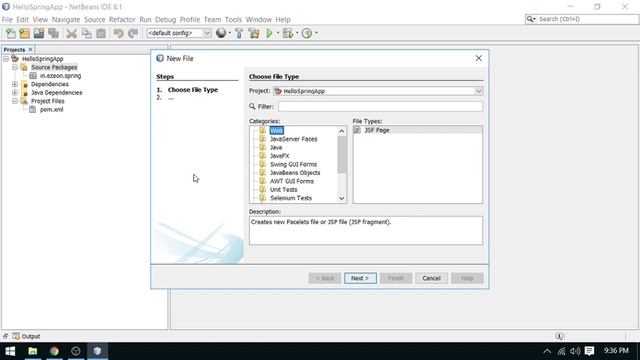Screen dimensions: 640x360
Task: Click the volume tray icon
Action: (575, 351)
